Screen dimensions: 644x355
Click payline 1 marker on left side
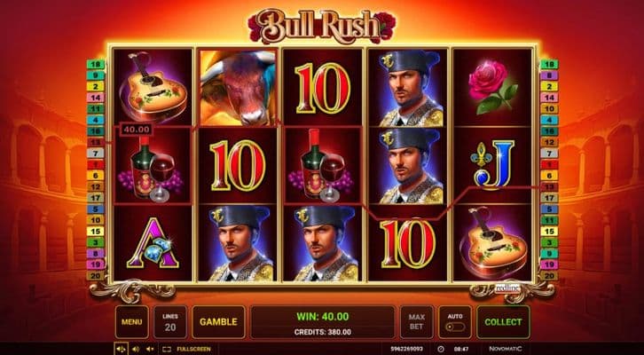click(x=96, y=164)
